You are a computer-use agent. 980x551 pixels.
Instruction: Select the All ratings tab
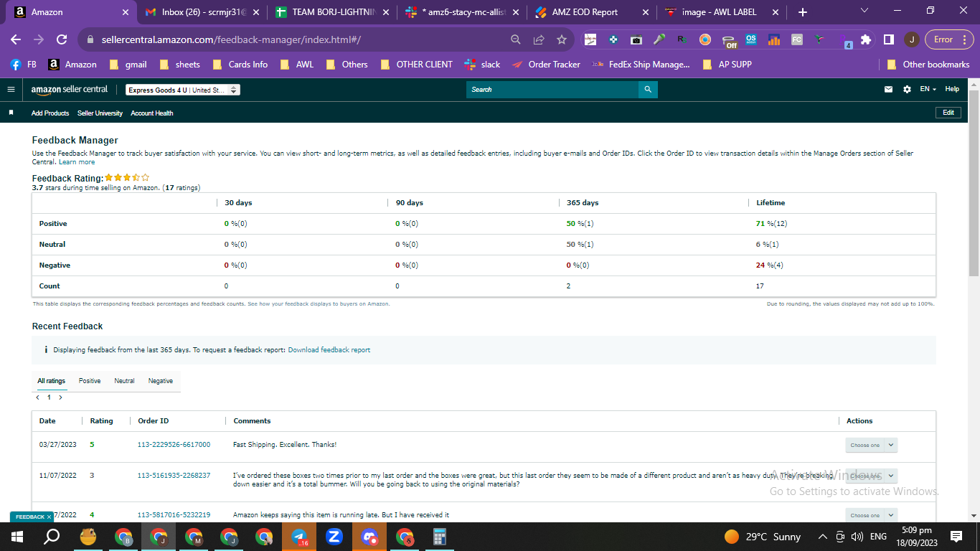(x=51, y=381)
